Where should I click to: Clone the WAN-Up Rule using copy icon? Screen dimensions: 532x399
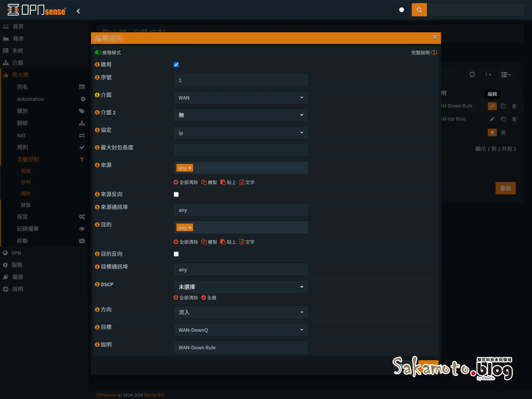point(503,119)
